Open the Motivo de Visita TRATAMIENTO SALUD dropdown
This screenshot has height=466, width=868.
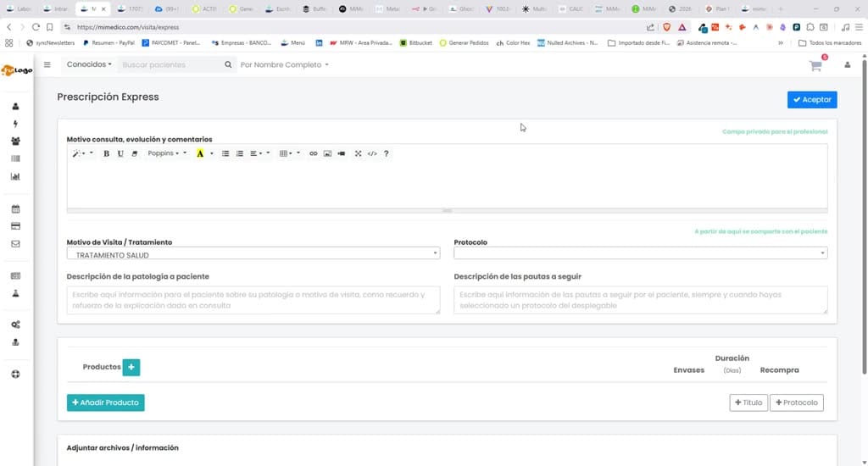click(253, 253)
